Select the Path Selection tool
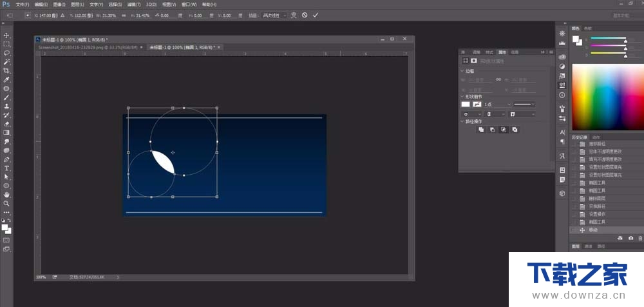 click(6, 177)
